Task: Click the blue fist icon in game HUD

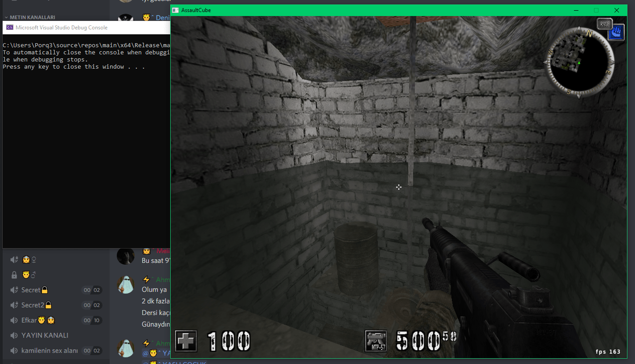Action: pos(616,32)
